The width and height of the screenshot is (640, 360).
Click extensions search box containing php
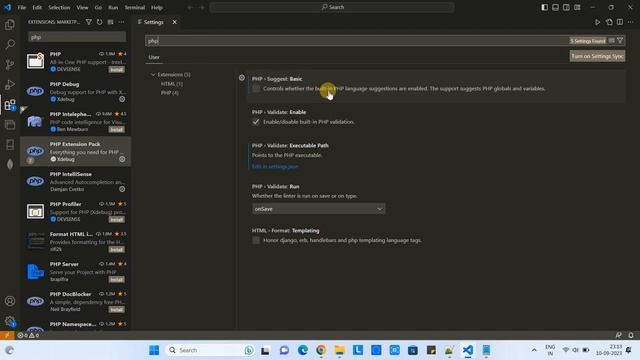click(x=77, y=37)
